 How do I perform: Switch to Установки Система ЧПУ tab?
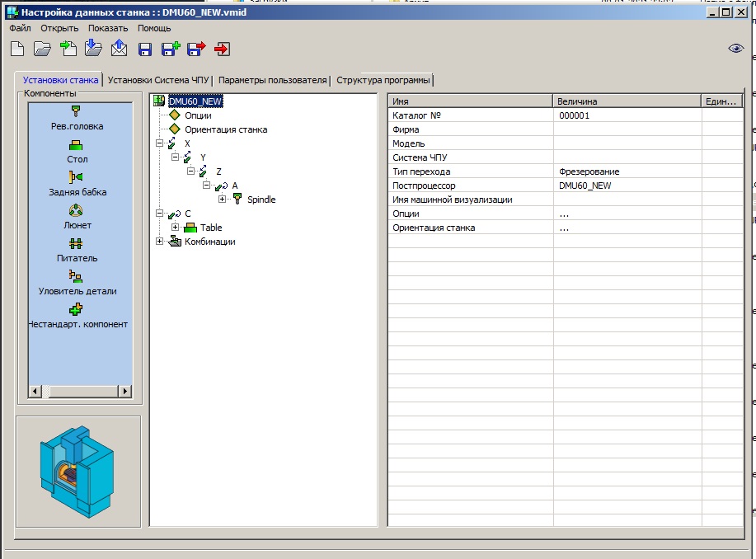[158, 80]
